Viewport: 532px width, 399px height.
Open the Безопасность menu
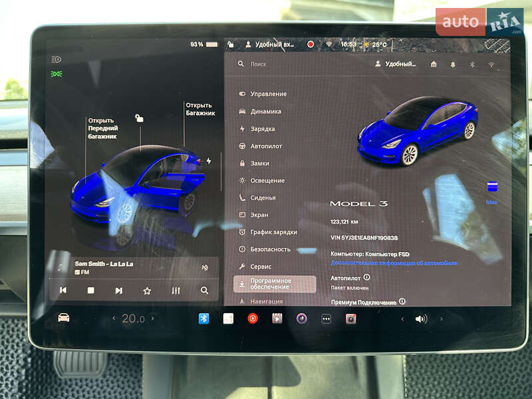[265, 249]
